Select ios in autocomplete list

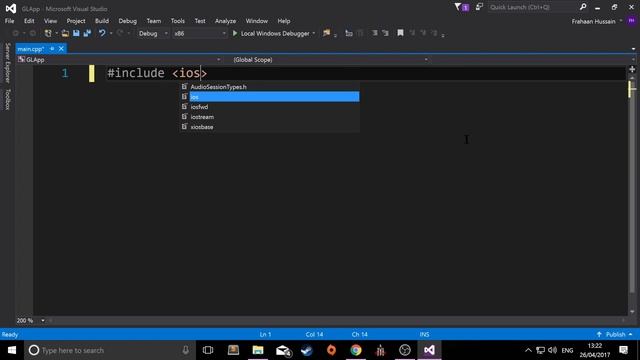pos(270,97)
